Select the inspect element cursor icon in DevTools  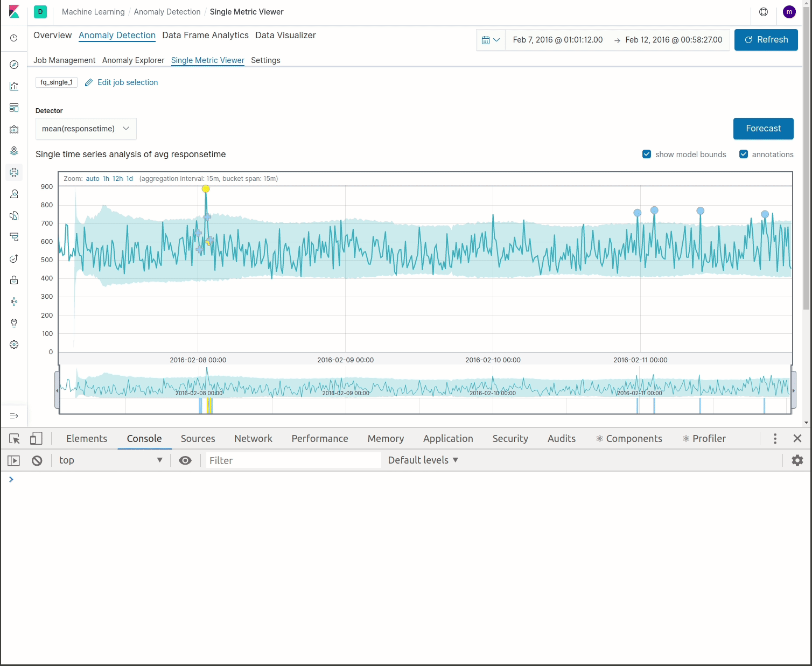(x=14, y=438)
